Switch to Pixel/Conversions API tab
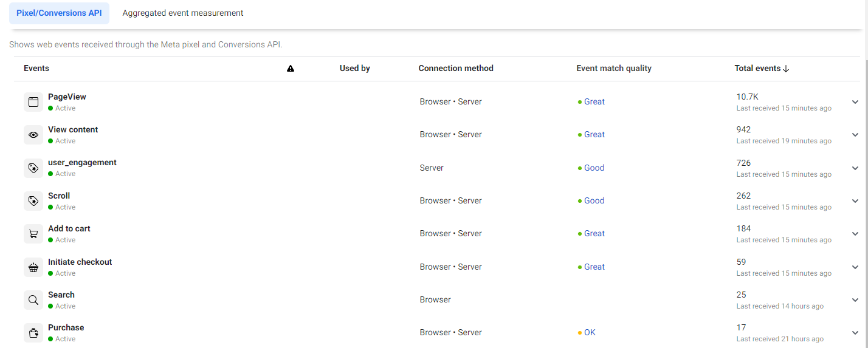 coord(59,13)
